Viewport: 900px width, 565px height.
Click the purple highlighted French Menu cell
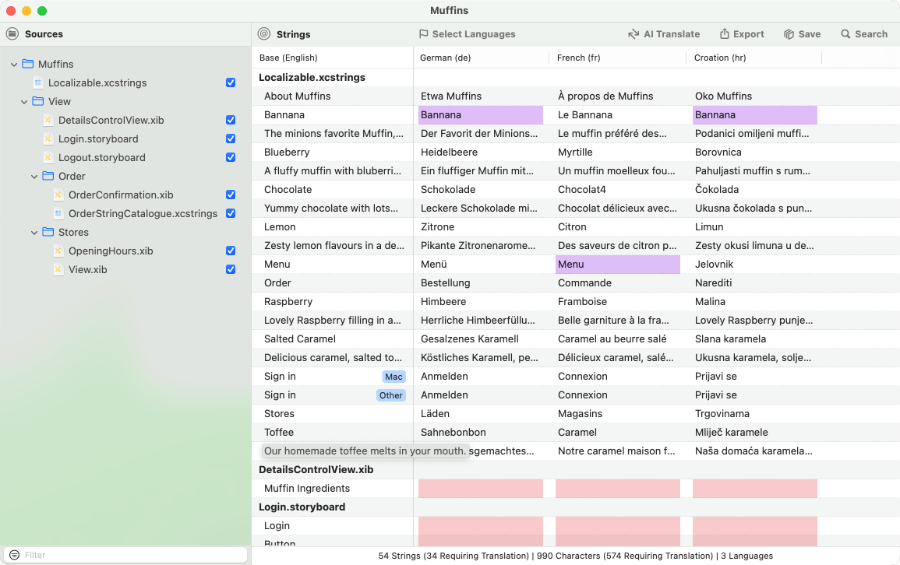pyautogui.click(x=617, y=264)
